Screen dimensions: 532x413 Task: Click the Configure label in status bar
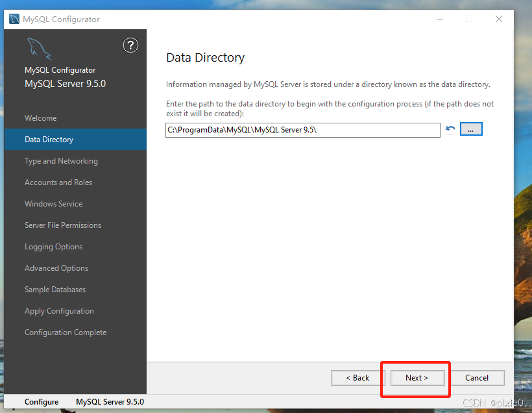42,402
